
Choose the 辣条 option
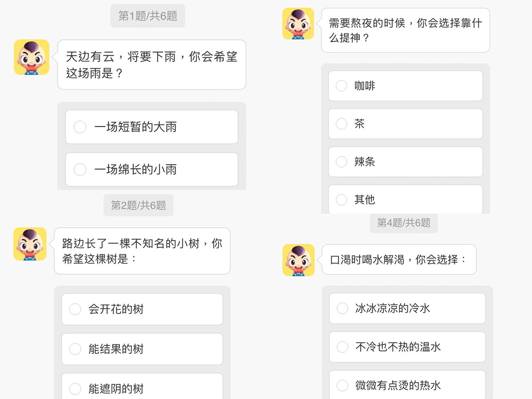click(x=341, y=162)
